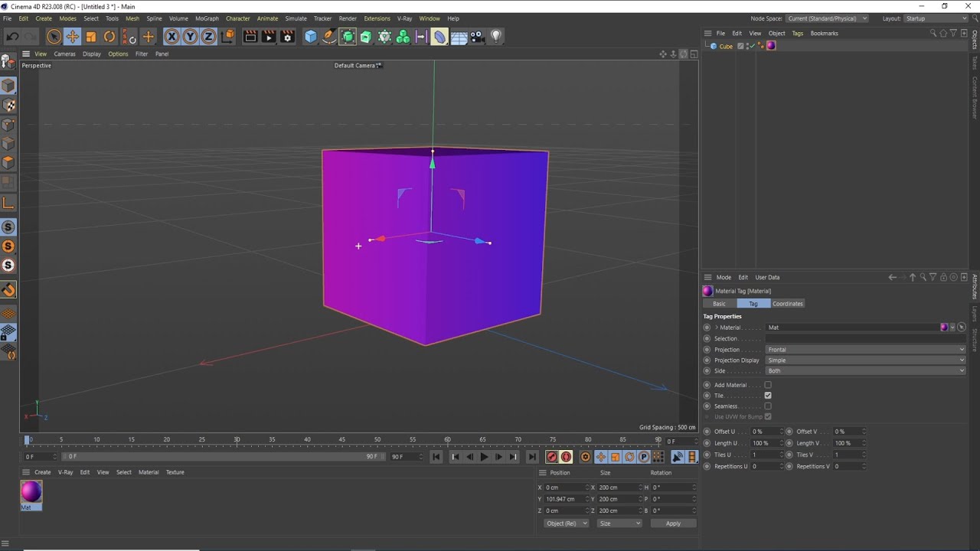The image size is (980, 551).
Task: Select the Cube object in Object Manager
Action: 726,47
